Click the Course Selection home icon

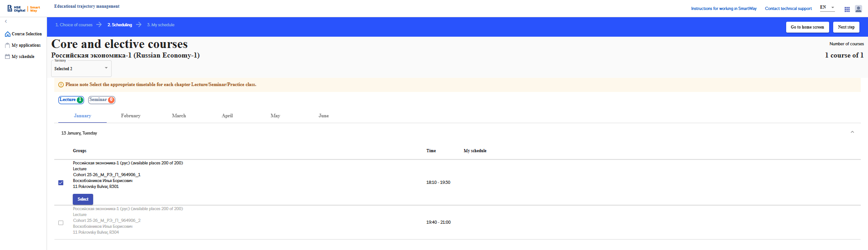point(7,34)
